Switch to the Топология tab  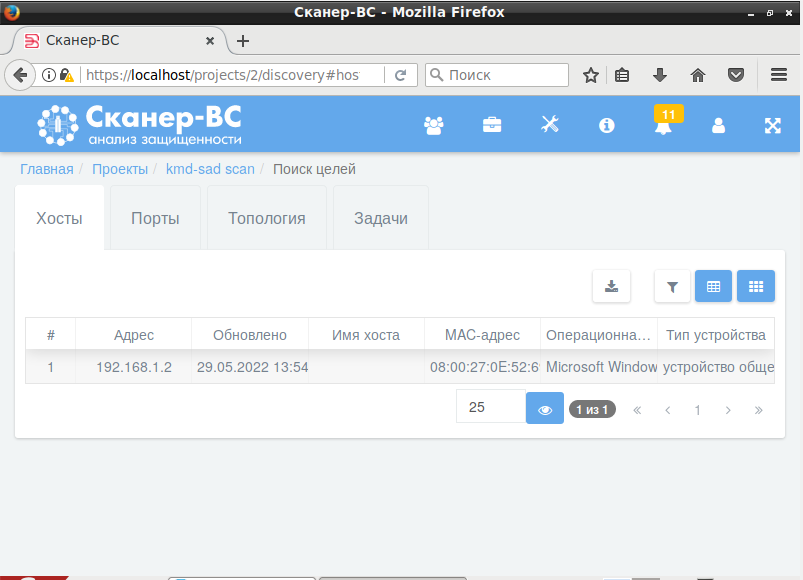pyautogui.click(x=266, y=218)
